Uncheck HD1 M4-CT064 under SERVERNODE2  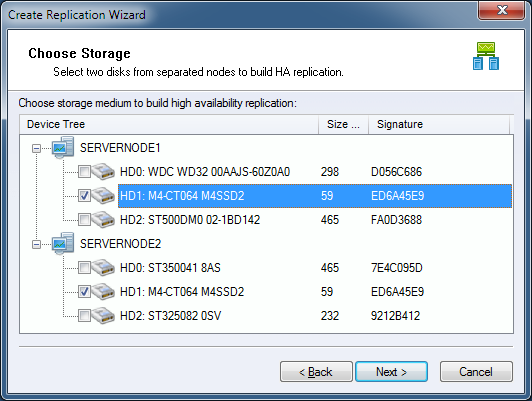click(x=84, y=292)
